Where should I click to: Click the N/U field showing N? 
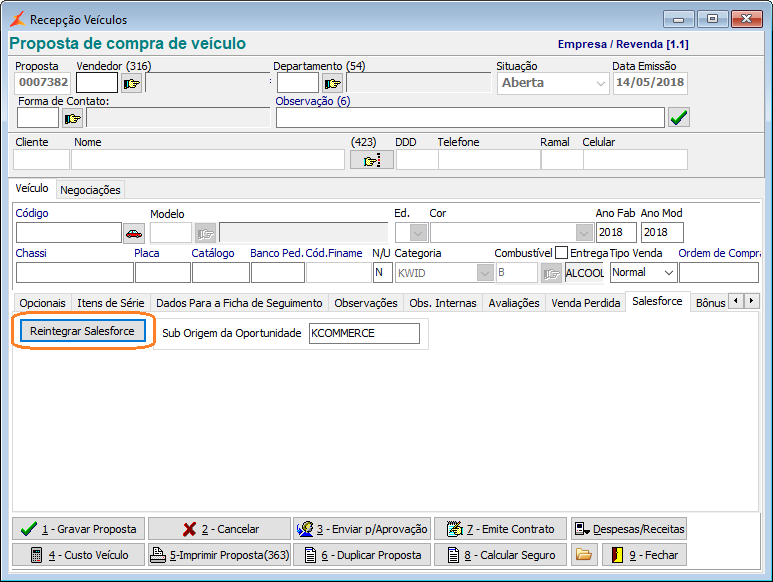click(x=383, y=273)
